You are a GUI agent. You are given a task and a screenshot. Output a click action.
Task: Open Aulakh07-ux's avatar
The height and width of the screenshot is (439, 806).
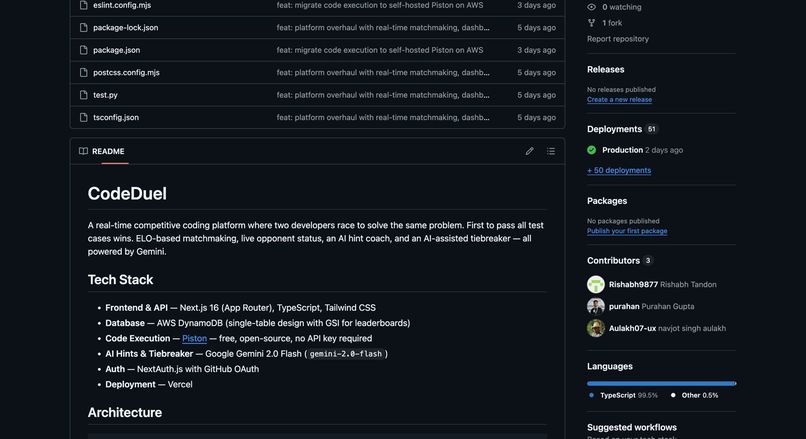596,328
